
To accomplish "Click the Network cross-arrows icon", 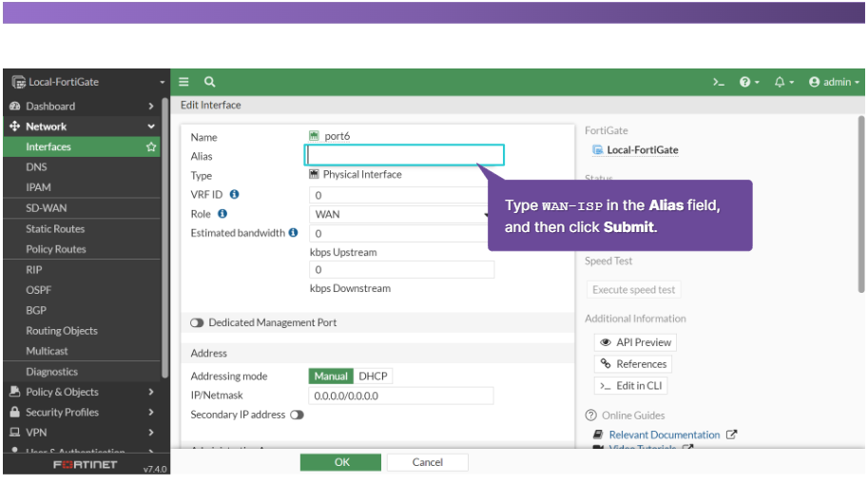I will point(15,126).
